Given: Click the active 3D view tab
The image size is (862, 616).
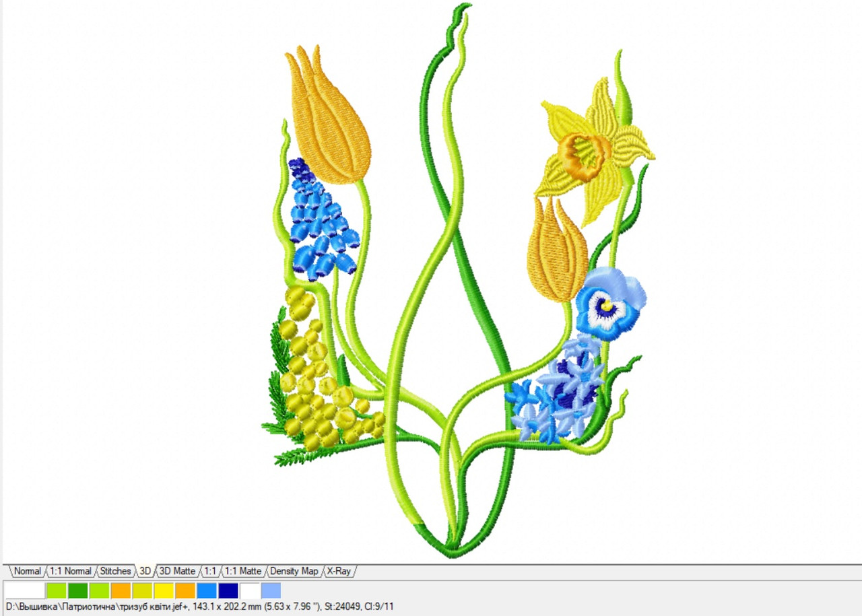Looking at the screenshot, I should coord(145,571).
